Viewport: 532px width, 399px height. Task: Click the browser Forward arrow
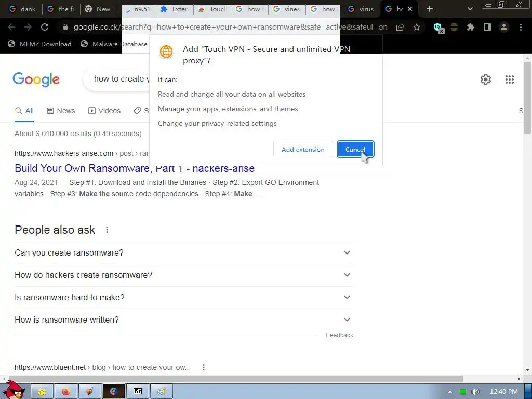click(28, 27)
